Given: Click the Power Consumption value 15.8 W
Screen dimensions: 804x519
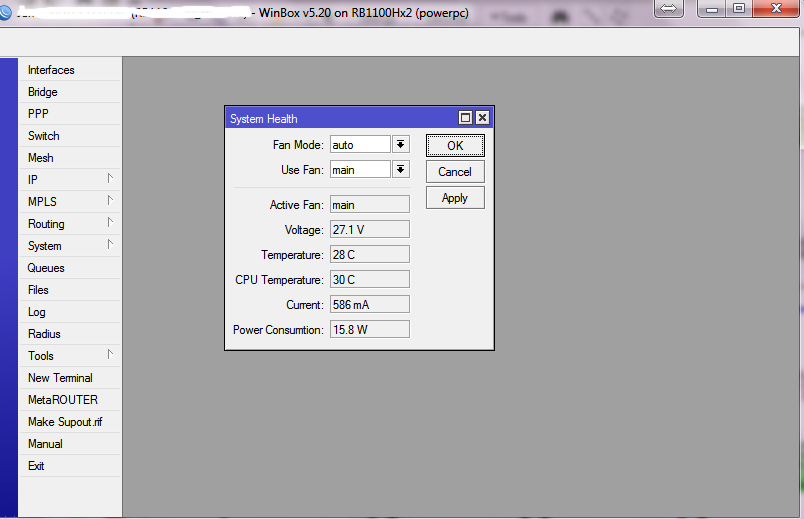Looking at the screenshot, I should pos(370,330).
